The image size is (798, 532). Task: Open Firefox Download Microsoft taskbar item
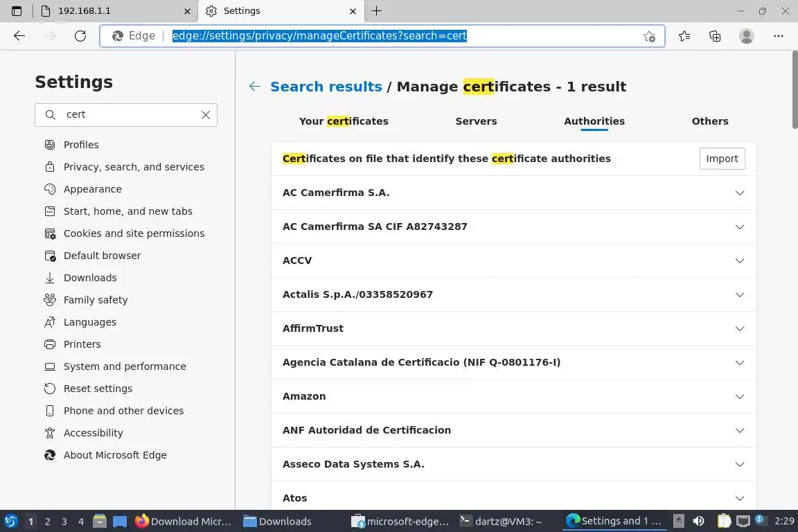(x=183, y=521)
